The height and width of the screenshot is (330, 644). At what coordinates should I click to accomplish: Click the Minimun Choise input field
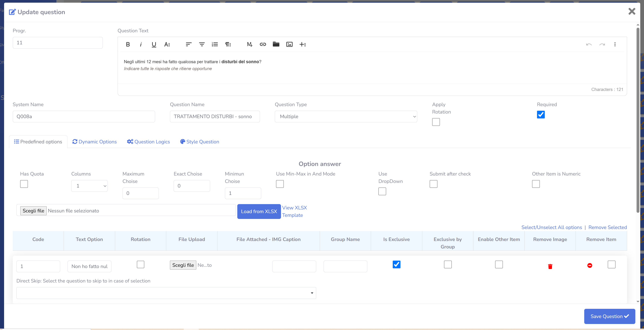(243, 194)
